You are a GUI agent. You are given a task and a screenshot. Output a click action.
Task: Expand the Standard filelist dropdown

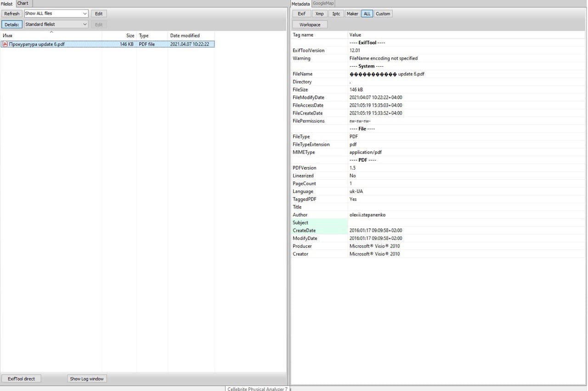click(x=56, y=24)
